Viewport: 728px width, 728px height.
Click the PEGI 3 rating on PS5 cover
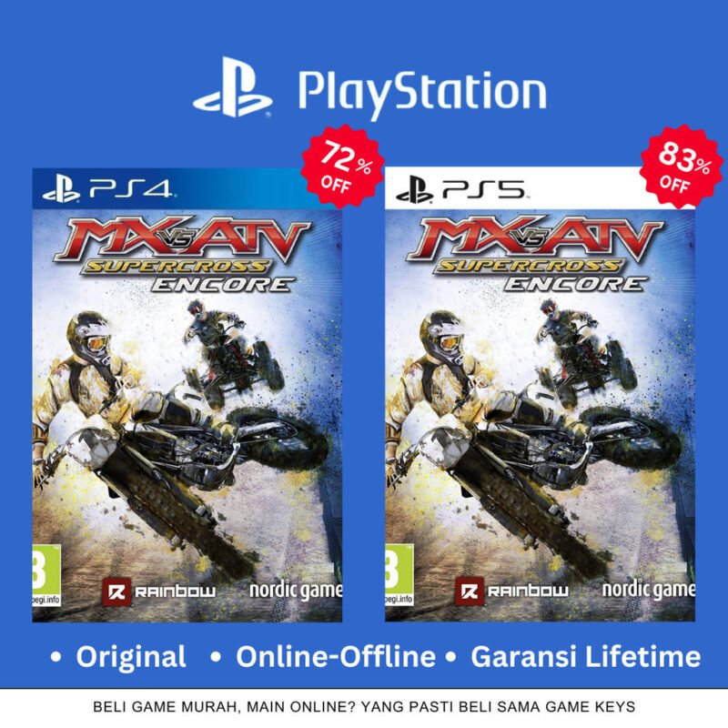click(399, 575)
